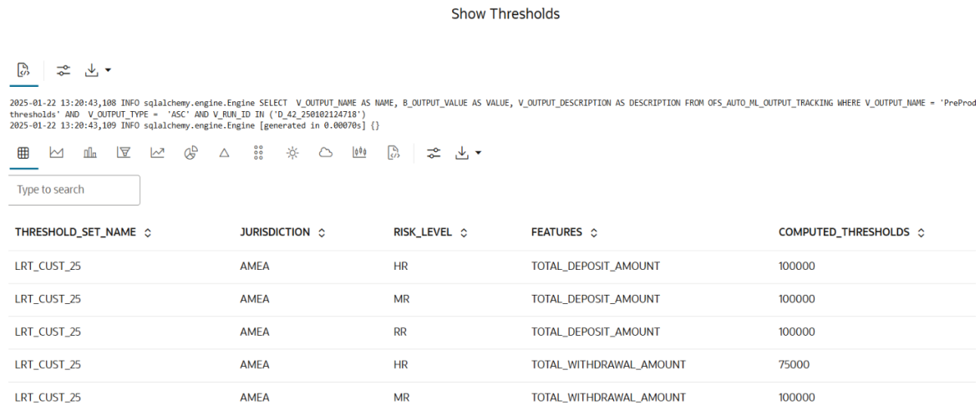
Task: Expand download dropdown arrow above the log
Action: click(x=108, y=70)
